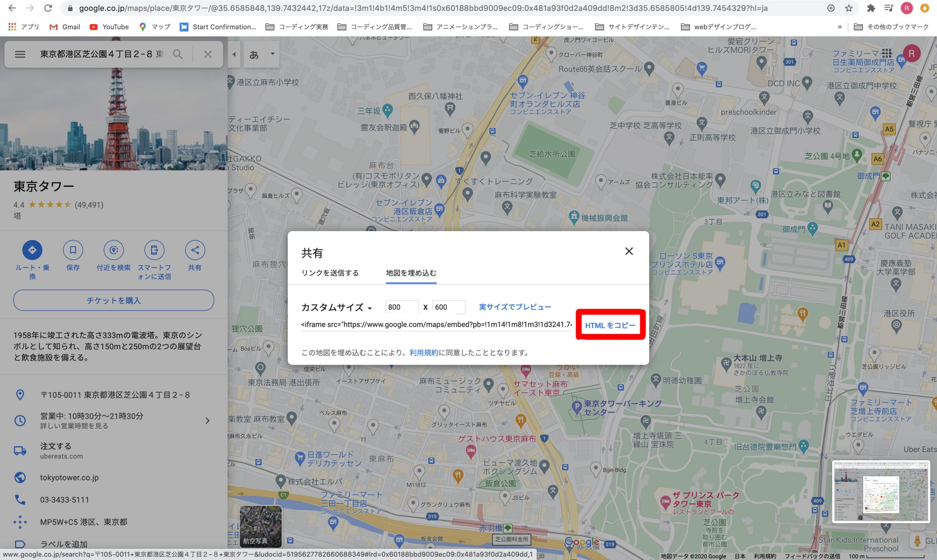Click the bookmark star in address bar
The height and width of the screenshot is (560, 937).
click(849, 8)
